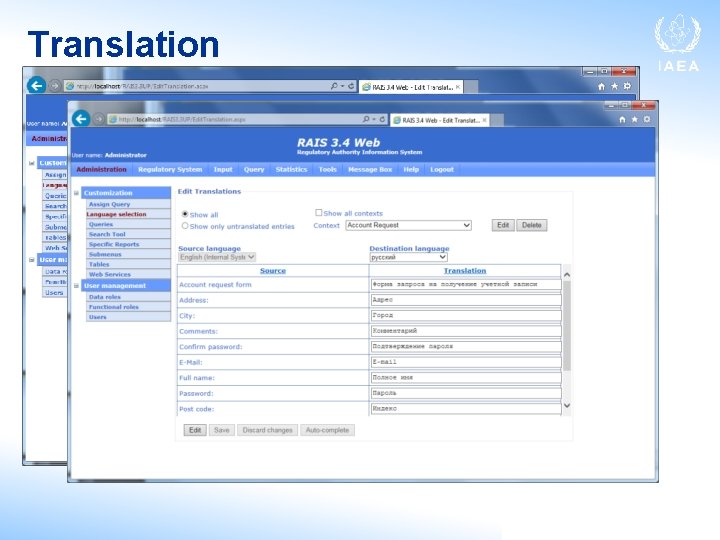Click the Edit button next to Context

click(503, 225)
